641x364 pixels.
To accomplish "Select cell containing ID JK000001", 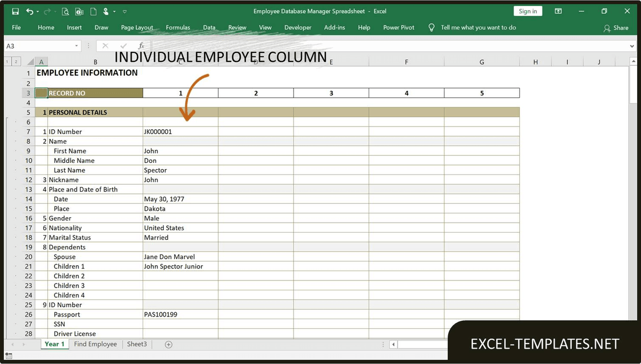I will click(180, 132).
